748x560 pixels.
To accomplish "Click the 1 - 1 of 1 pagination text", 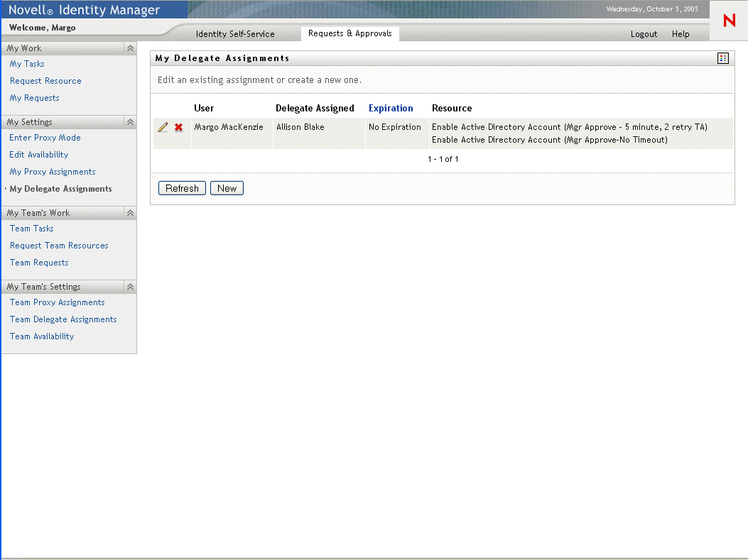I will [443, 159].
